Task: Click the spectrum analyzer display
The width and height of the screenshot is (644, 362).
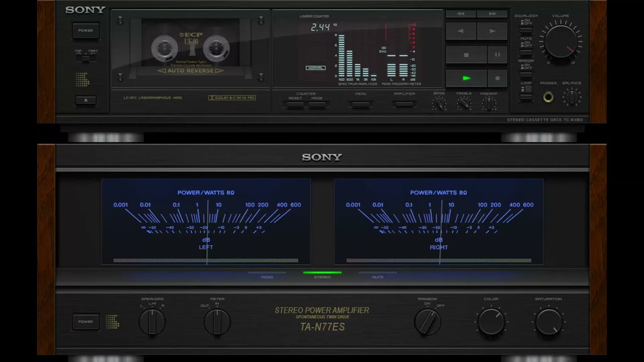Action: pos(357,55)
